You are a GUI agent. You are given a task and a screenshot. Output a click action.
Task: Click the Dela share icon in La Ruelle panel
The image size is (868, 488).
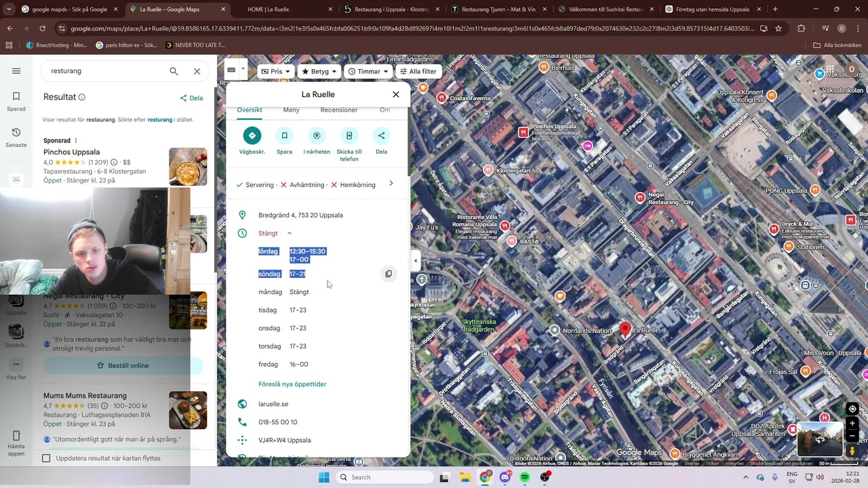(x=381, y=136)
